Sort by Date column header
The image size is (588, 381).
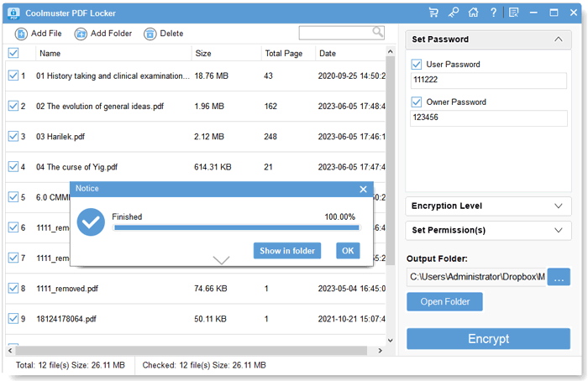(328, 53)
